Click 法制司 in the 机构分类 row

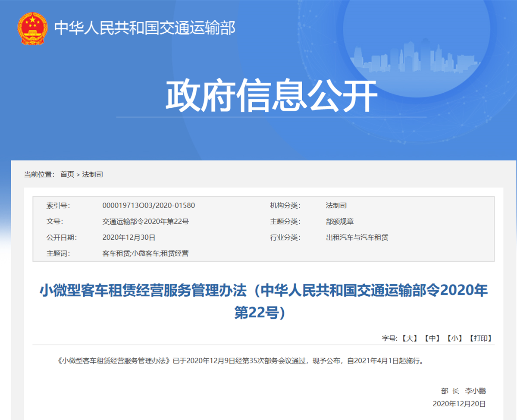336,206
